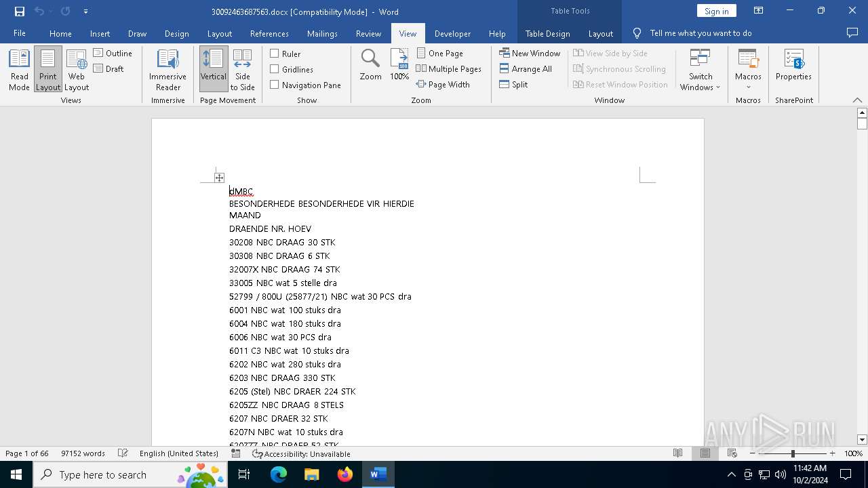Open the Zoom dialog magnifier
This screenshot has width=868, height=488.
370,65
